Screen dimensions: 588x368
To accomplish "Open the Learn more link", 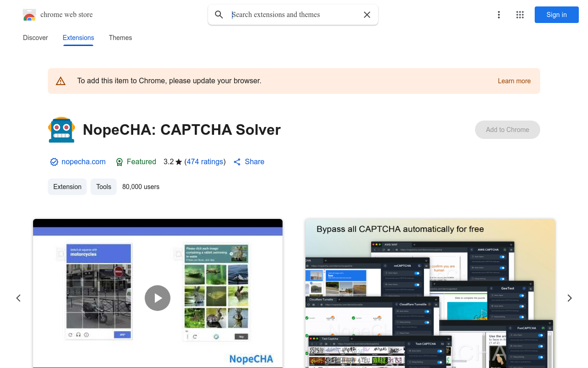I will (x=514, y=81).
